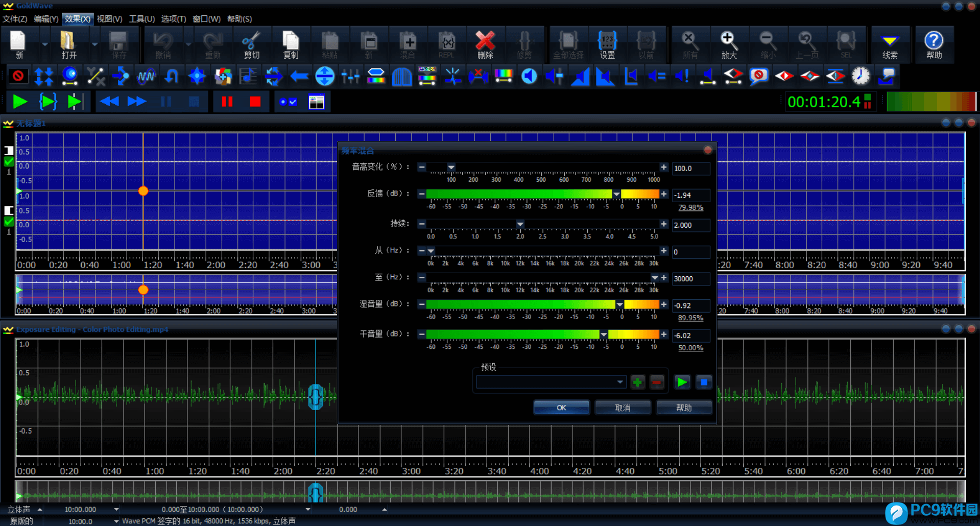Open the 视图(V) menu
980x526 pixels.
pyautogui.click(x=109, y=19)
